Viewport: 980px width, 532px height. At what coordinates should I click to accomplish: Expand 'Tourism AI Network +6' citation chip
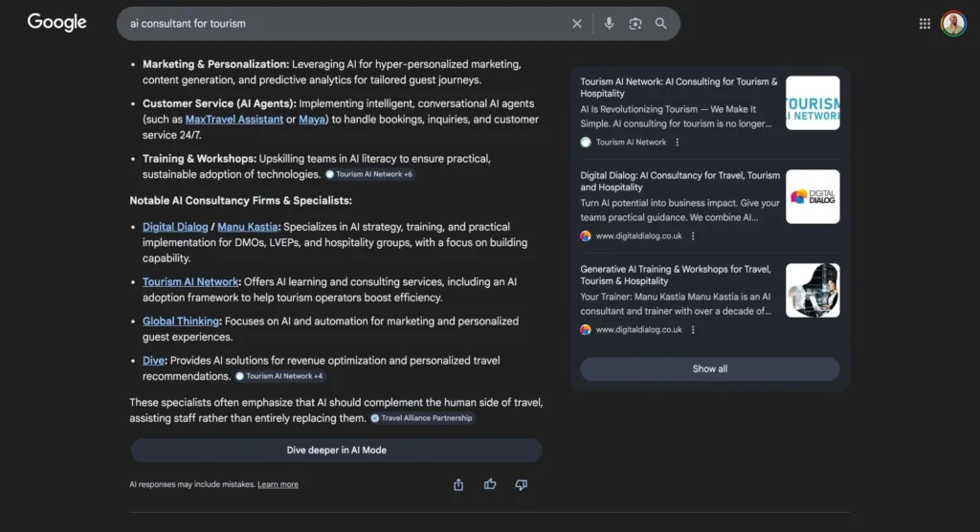[369, 174]
